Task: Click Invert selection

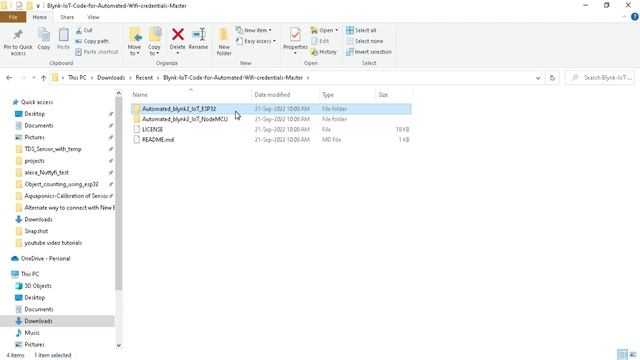Action: pos(369,52)
